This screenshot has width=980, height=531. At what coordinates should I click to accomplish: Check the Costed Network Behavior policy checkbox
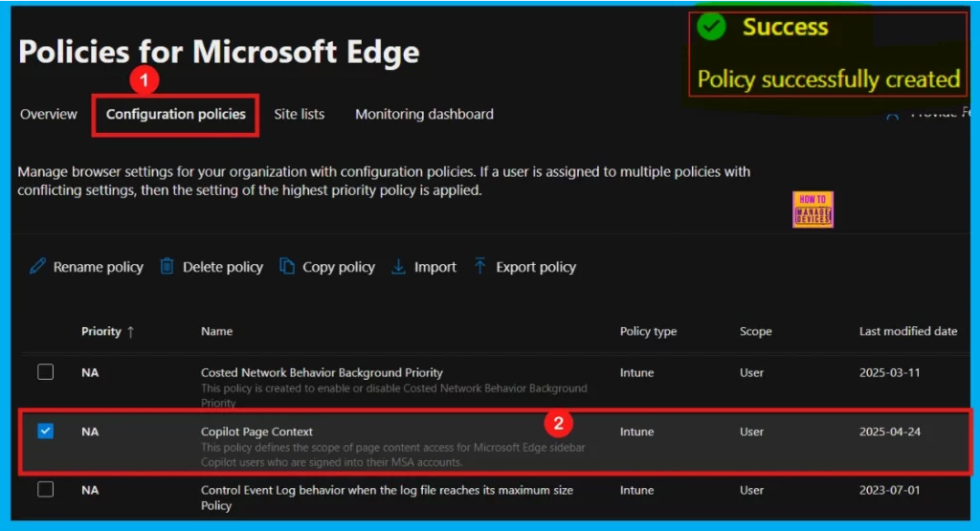45,372
